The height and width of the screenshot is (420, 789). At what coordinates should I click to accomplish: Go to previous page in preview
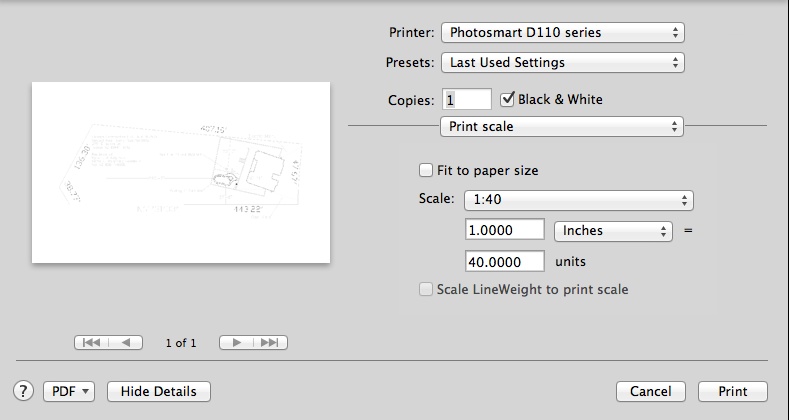point(125,342)
